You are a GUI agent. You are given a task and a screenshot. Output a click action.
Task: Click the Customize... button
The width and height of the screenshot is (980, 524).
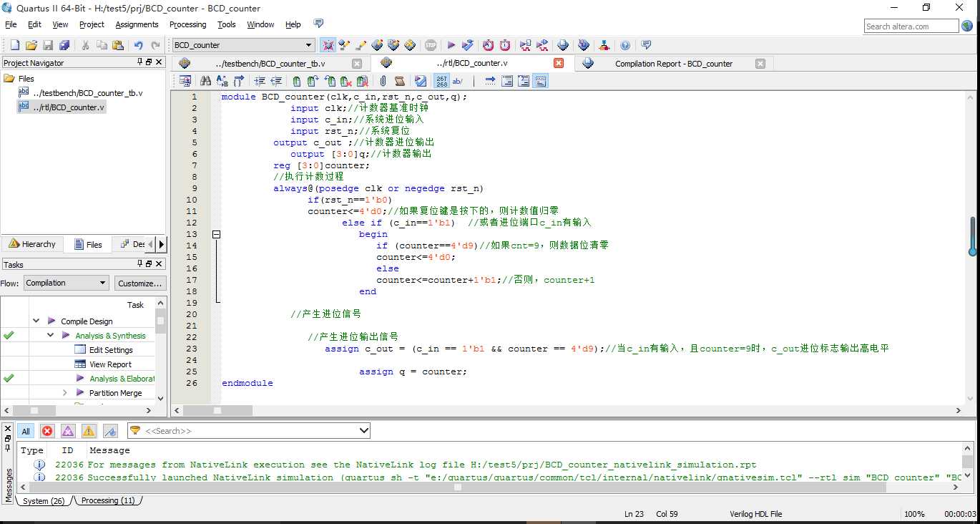coord(140,283)
